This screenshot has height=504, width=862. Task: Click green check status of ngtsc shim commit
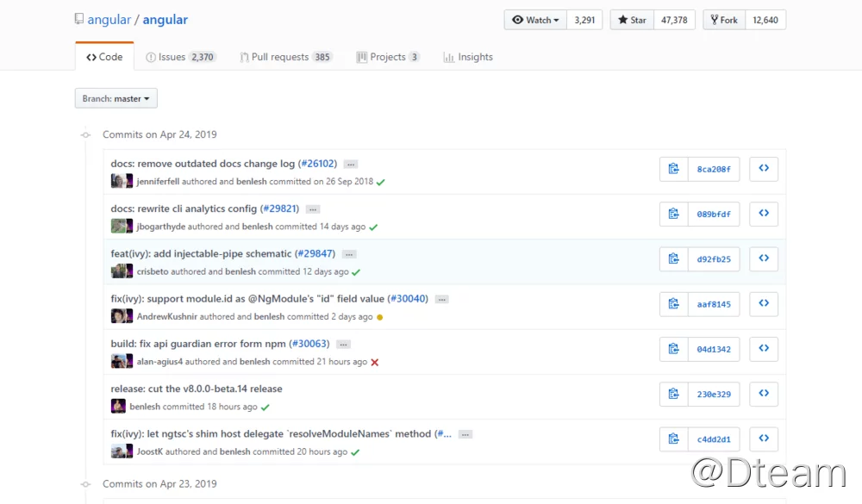click(355, 452)
